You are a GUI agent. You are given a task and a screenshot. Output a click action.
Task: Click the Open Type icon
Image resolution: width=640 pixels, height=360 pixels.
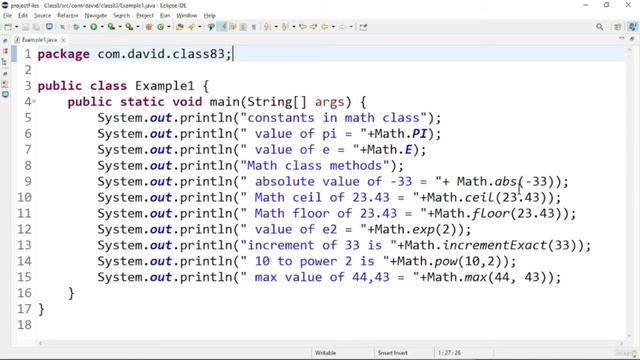180,27
